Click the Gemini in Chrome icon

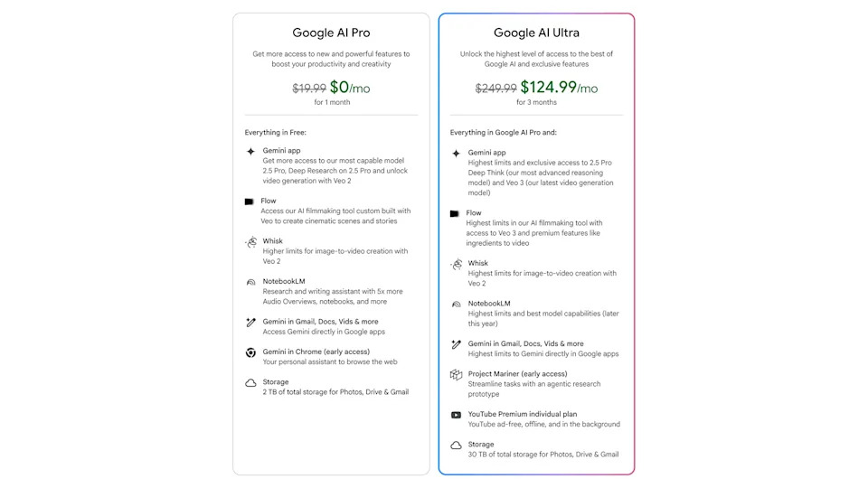pos(250,352)
